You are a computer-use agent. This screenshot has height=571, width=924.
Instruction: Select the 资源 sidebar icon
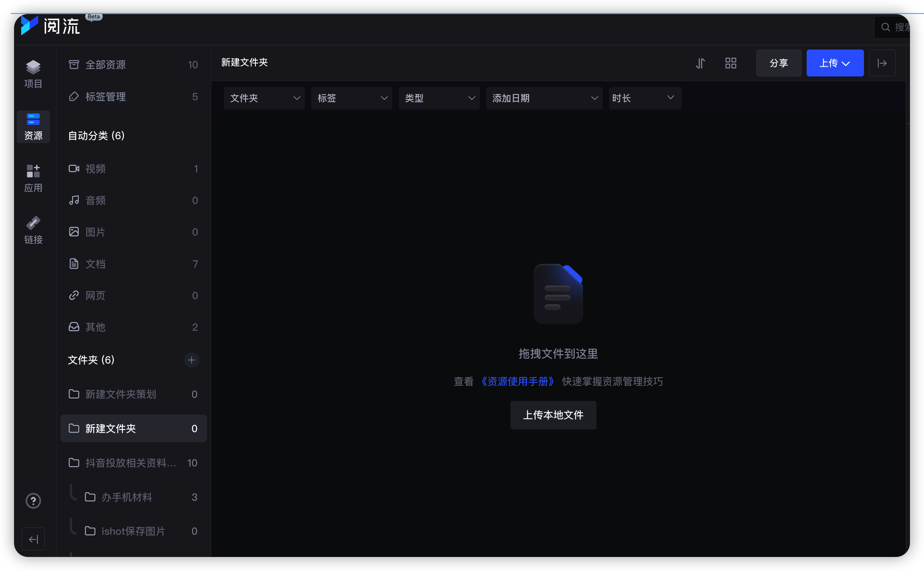click(x=33, y=126)
